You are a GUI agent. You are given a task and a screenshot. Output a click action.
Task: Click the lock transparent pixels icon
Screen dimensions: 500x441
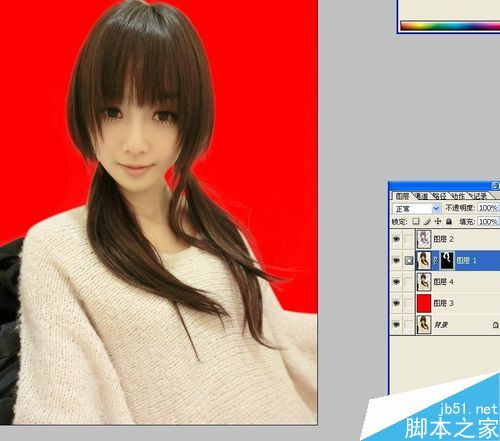pyautogui.click(x=416, y=221)
